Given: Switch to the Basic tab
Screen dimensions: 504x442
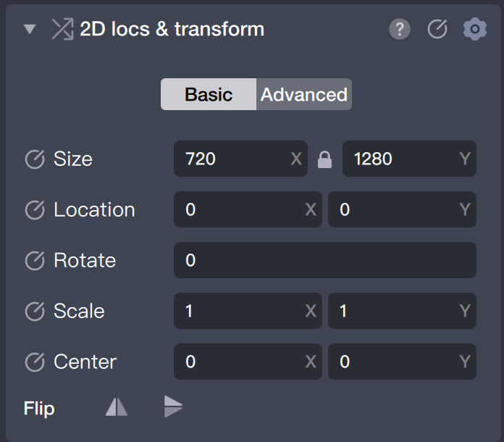Looking at the screenshot, I should coord(209,94).
